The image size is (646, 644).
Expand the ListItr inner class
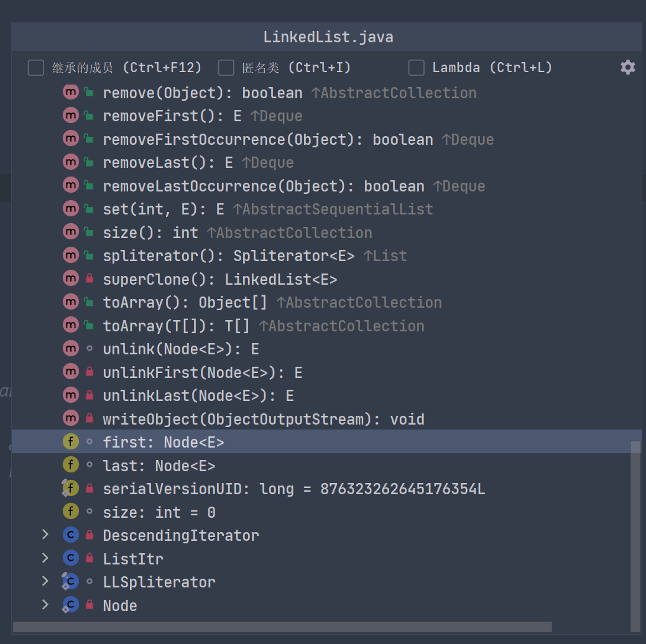[45, 558]
